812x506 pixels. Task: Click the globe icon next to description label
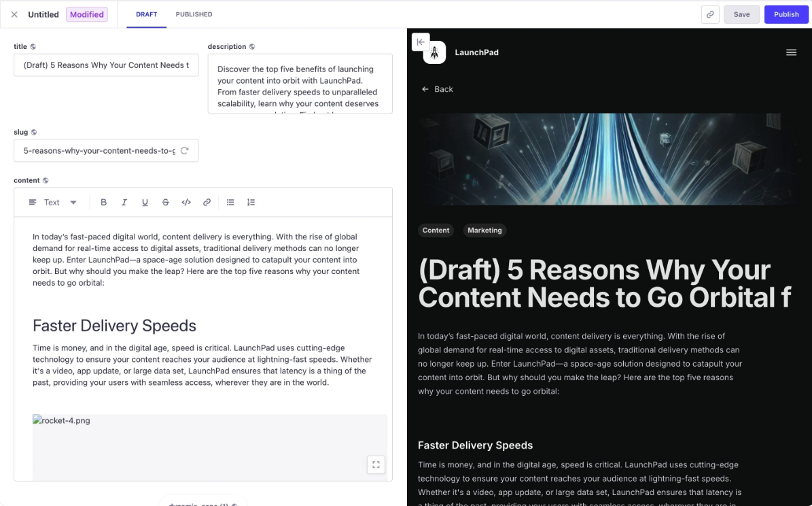click(252, 47)
